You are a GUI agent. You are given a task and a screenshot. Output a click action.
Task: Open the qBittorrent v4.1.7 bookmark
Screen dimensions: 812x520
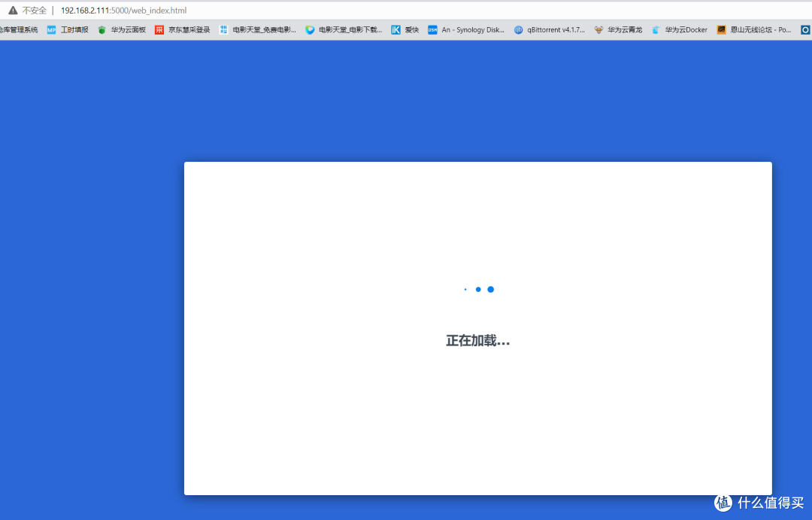550,30
